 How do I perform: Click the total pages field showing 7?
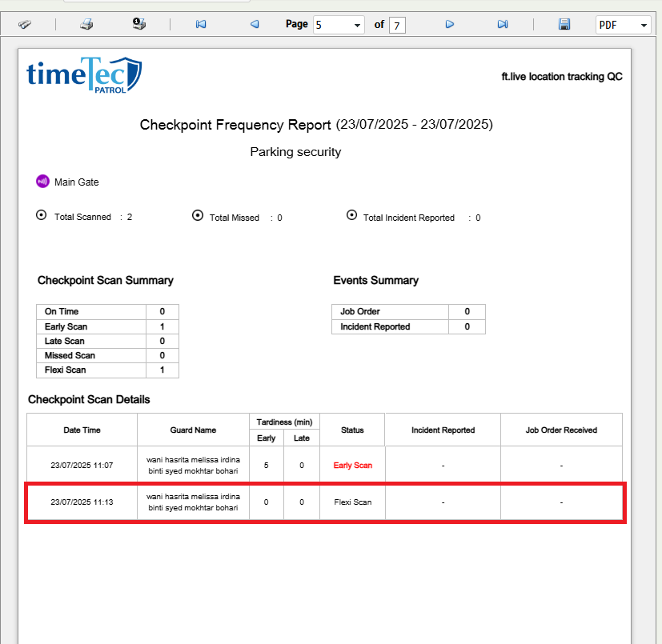pyautogui.click(x=397, y=26)
